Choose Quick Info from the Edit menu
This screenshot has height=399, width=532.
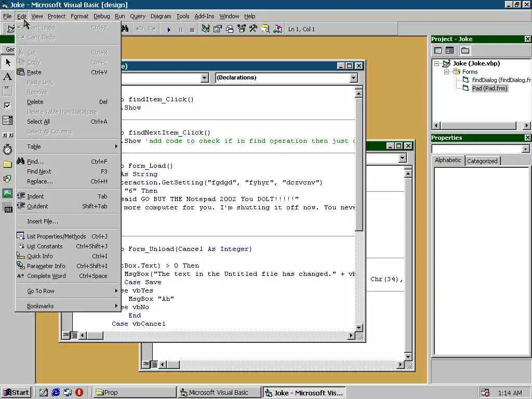[x=68, y=256]
